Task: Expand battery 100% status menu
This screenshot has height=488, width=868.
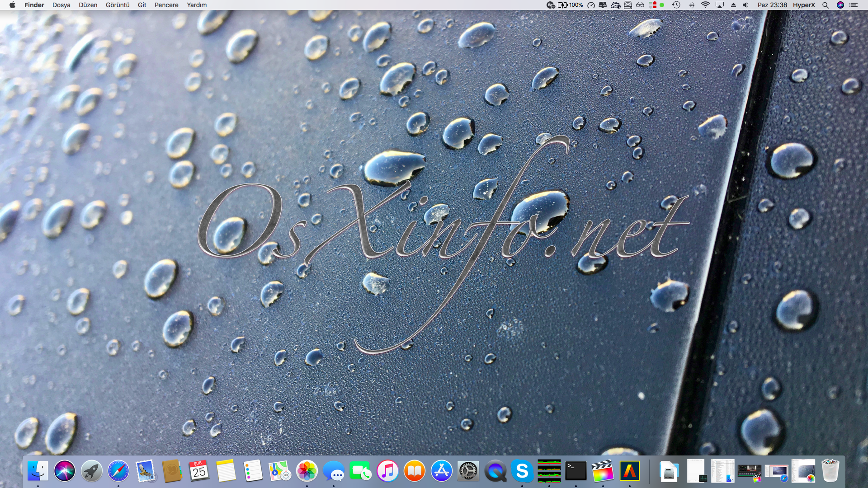Action: pos(571,5)
